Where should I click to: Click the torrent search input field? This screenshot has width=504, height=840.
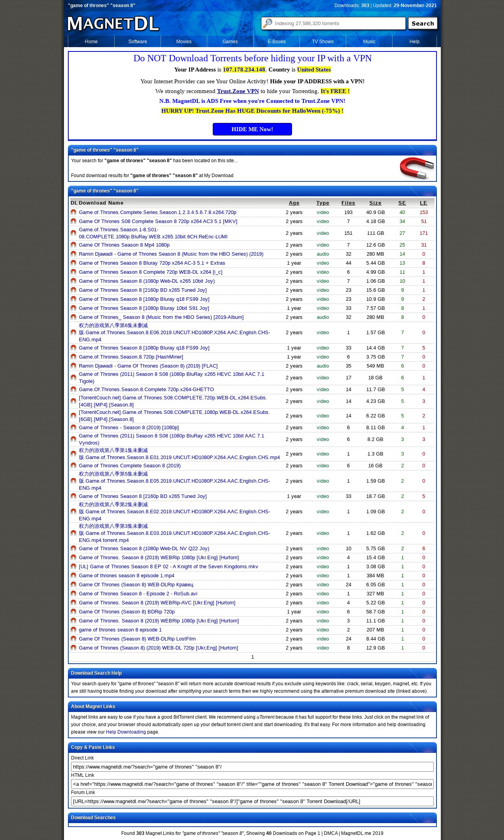tap(333, 24)
